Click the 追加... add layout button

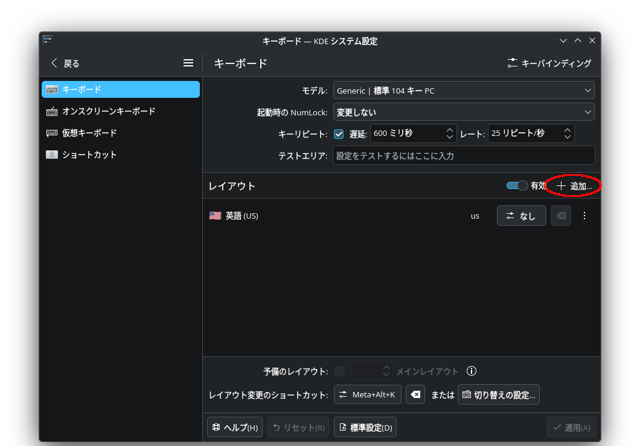(x=574, y=186)
